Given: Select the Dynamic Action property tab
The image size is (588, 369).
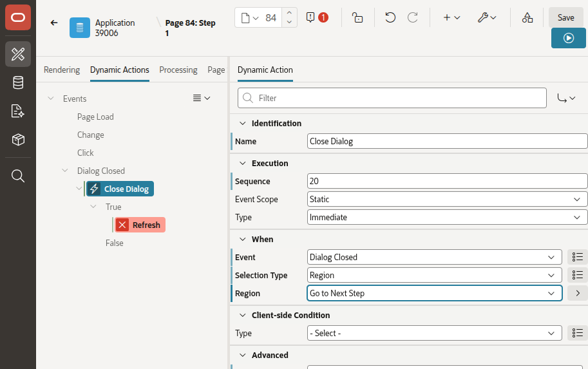Looking at the screenshot, I should click(x=265, y=70).
